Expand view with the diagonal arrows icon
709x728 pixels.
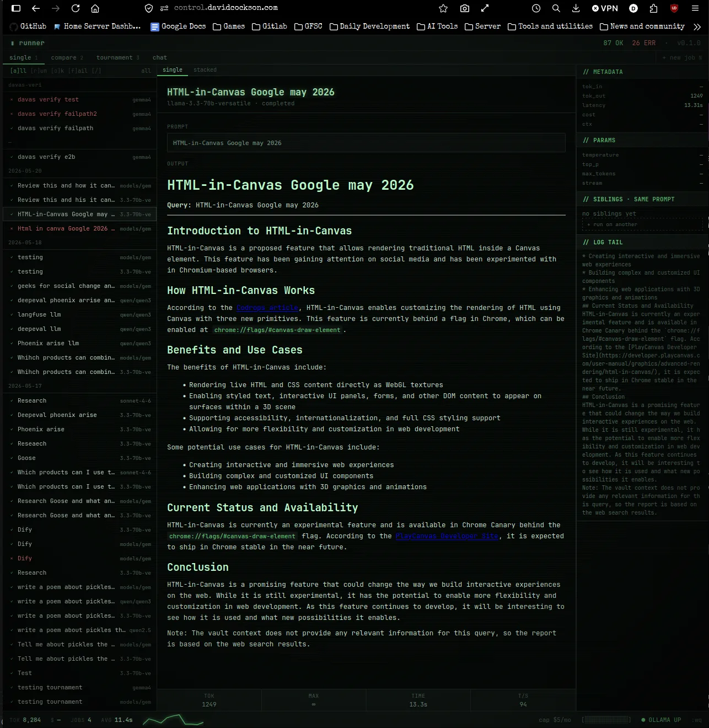tap(485, 8)
